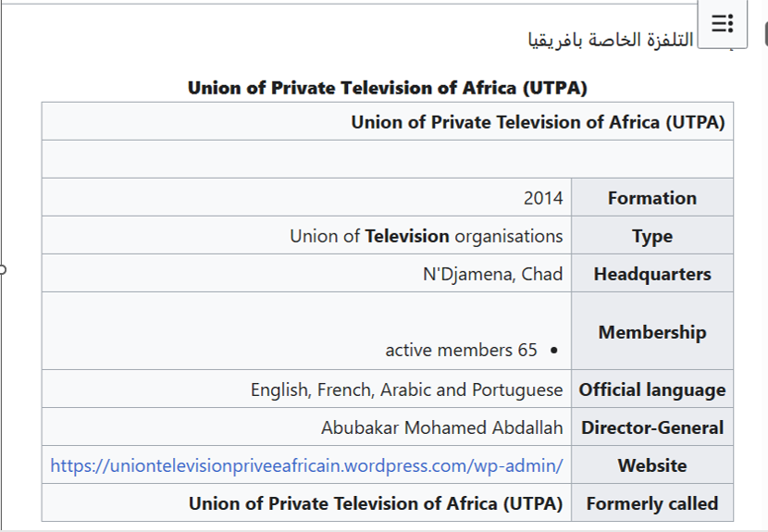Click the Website row label

651,465
